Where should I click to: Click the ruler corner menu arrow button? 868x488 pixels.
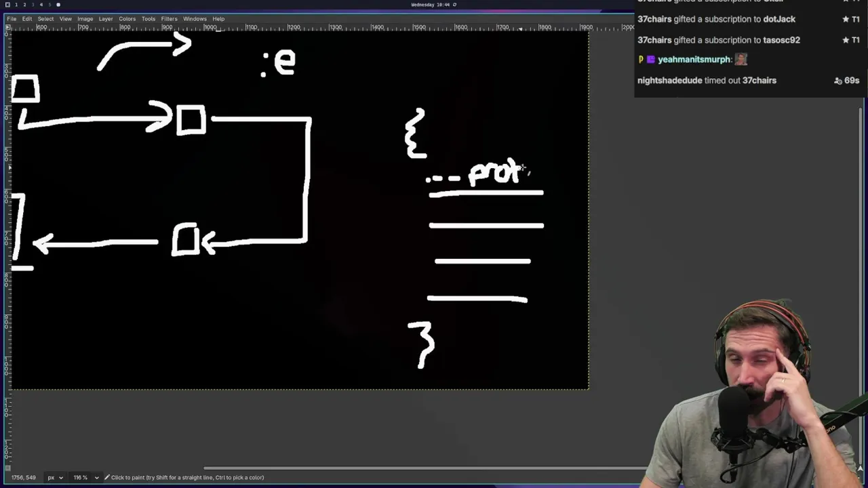[x=7, y=28]
